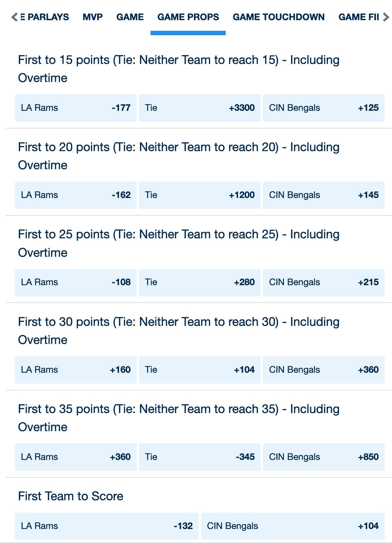Pick CIN Bengals +104 First Team to Score
The width and height of the screenshot is (392, 543).
(x=293, y=526)
